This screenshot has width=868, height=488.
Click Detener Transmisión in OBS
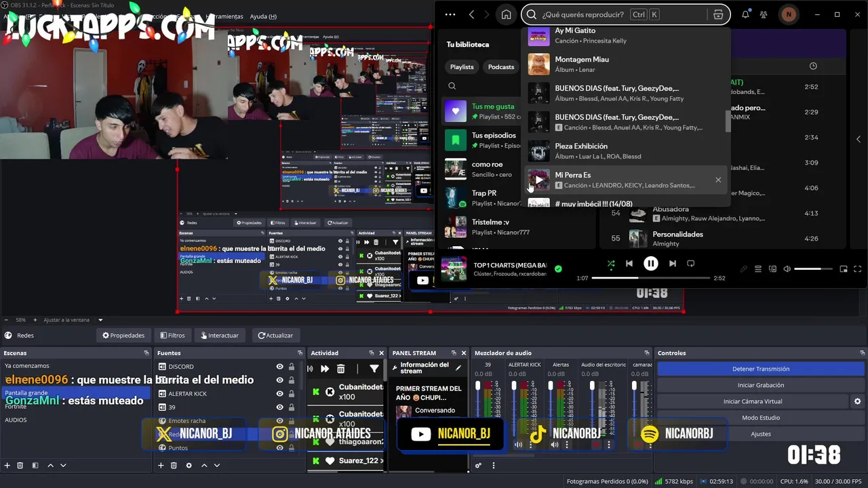[x=760, y=369]
